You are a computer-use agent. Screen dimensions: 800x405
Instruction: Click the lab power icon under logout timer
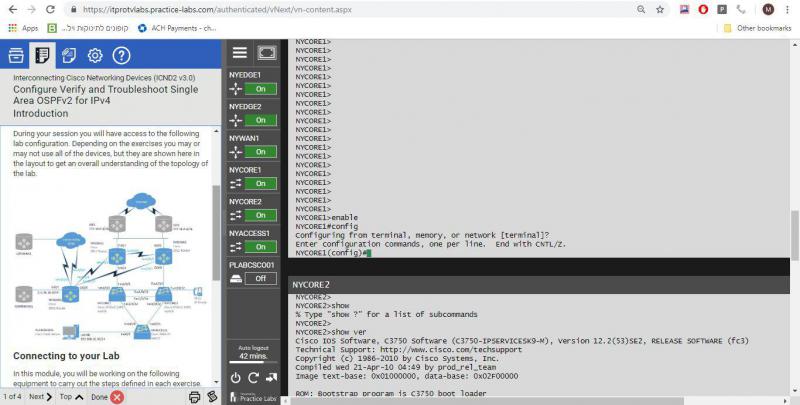[236, 377]
